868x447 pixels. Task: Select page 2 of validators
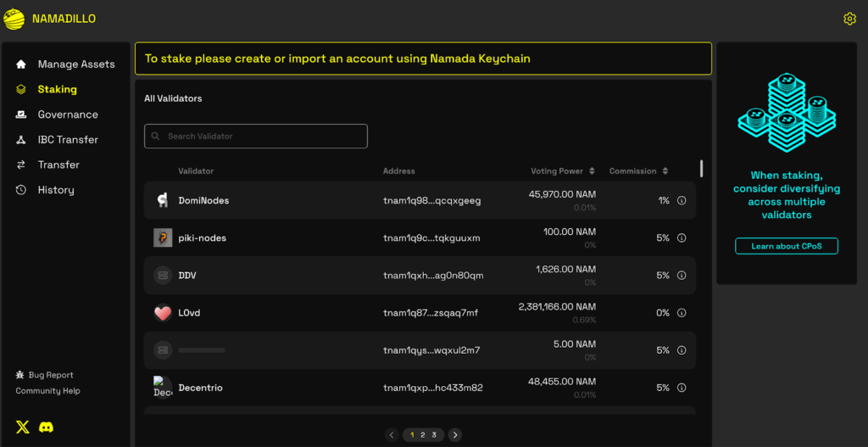point(423,435)
